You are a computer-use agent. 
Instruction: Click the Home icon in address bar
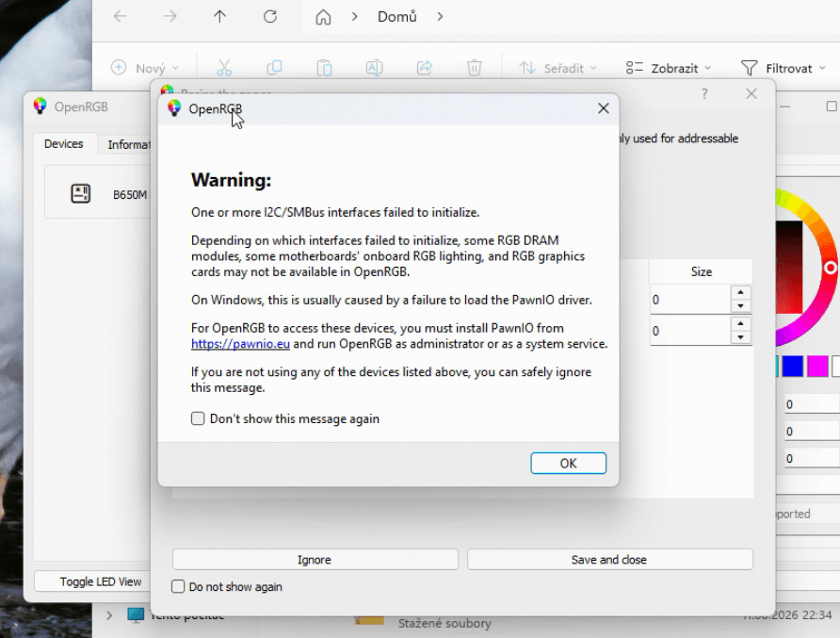coord(323,17)
